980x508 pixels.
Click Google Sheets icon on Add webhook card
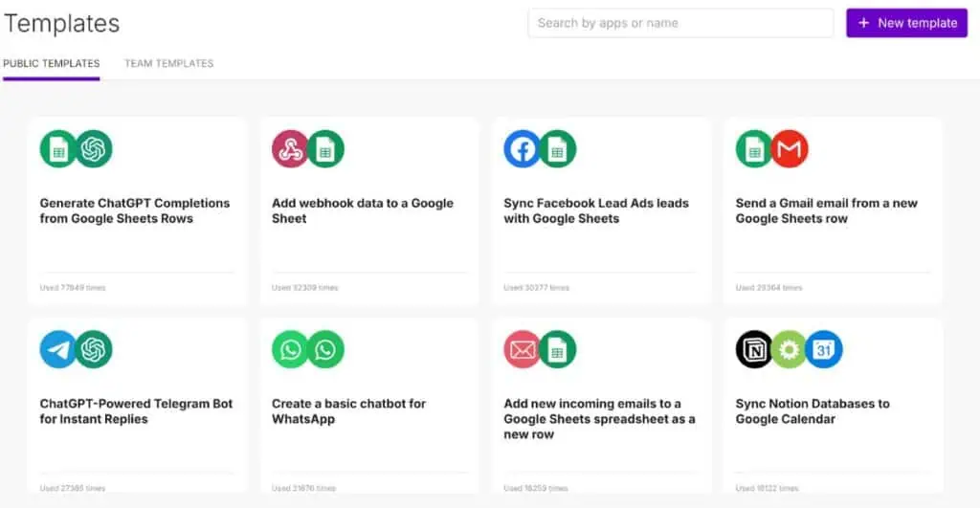(325, 148)
